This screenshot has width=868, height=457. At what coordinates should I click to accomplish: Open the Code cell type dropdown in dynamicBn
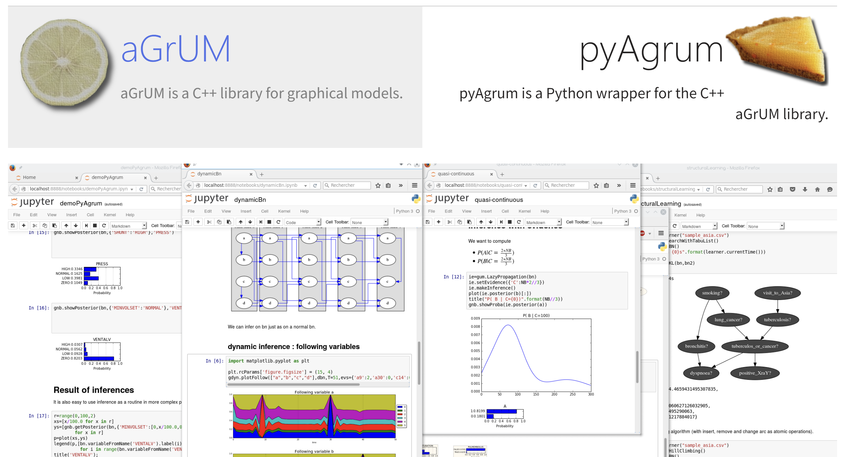tap(303, 222)
